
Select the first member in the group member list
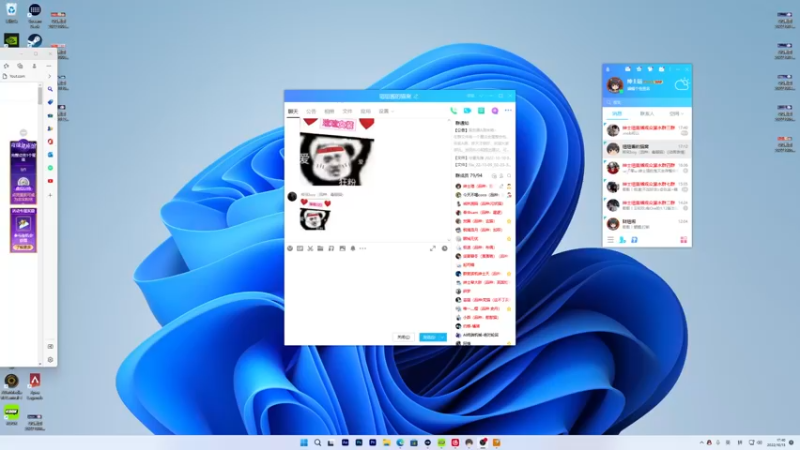click(x=483, y=186)
